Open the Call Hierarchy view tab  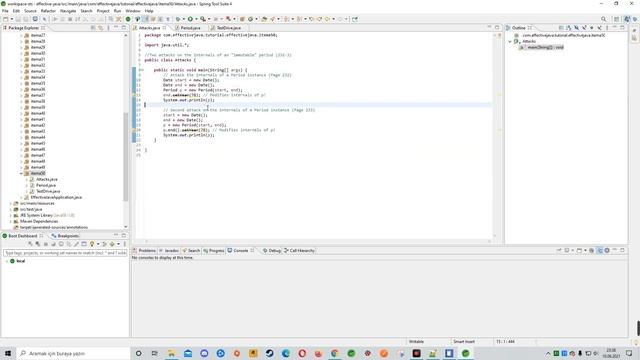(x=299, y=250)
